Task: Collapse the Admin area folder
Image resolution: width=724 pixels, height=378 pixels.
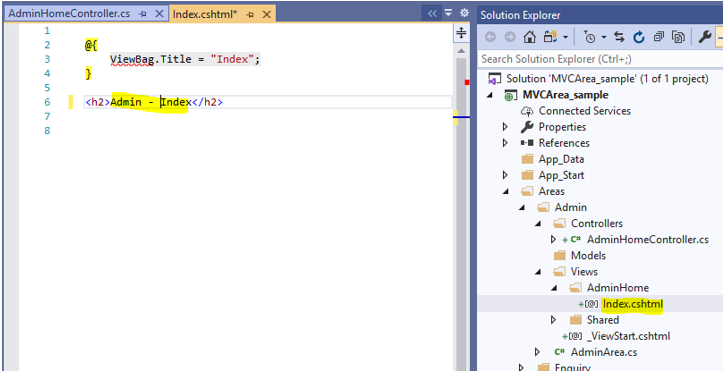Action: click(x=522, y=208)
